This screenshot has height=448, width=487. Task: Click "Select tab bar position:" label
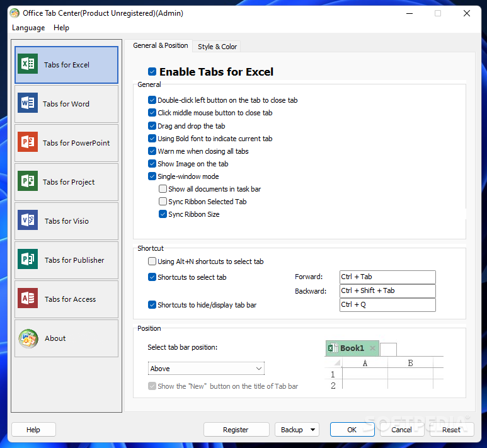[x=182, y=347]
